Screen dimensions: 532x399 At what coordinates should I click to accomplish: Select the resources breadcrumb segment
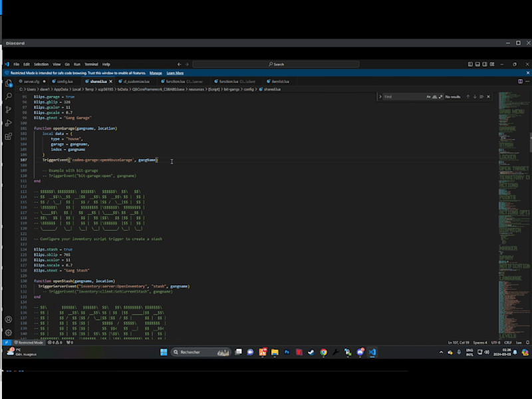click(x=196, y=90)
